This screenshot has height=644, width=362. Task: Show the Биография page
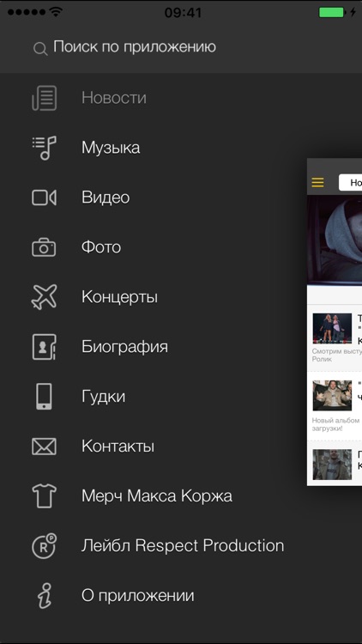click(x=124, y=347)
